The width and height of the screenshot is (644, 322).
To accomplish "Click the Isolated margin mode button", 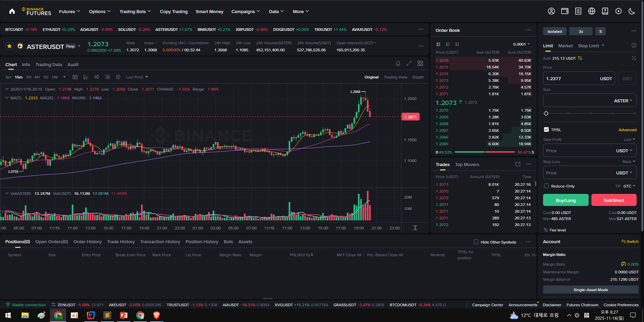I will click(x=554, y=31).
